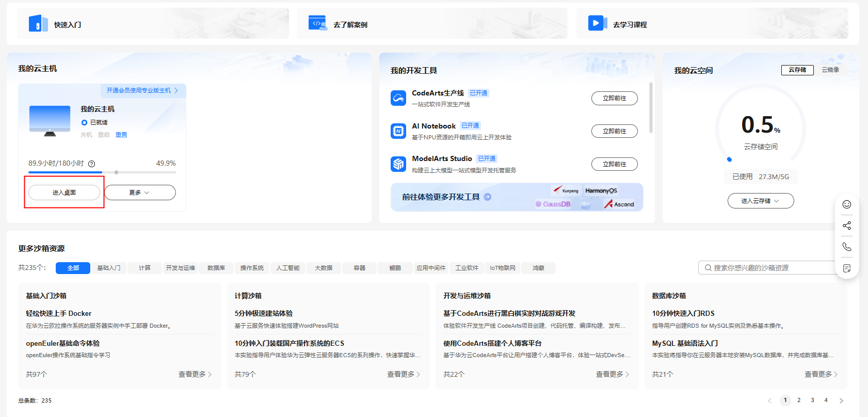This screenshot has height=417, width=868.
Task: Open 轻松快速上手 Docker sandbox
Action: pos(59,313)
